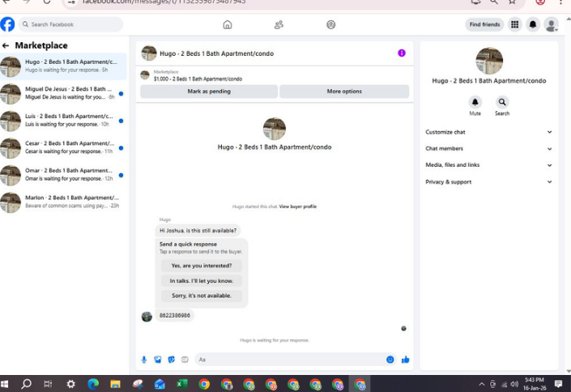Image resolution: width=571 pixels, height=392 pixels.
Task: Expand Chat members section
Action: coord(488,149)
